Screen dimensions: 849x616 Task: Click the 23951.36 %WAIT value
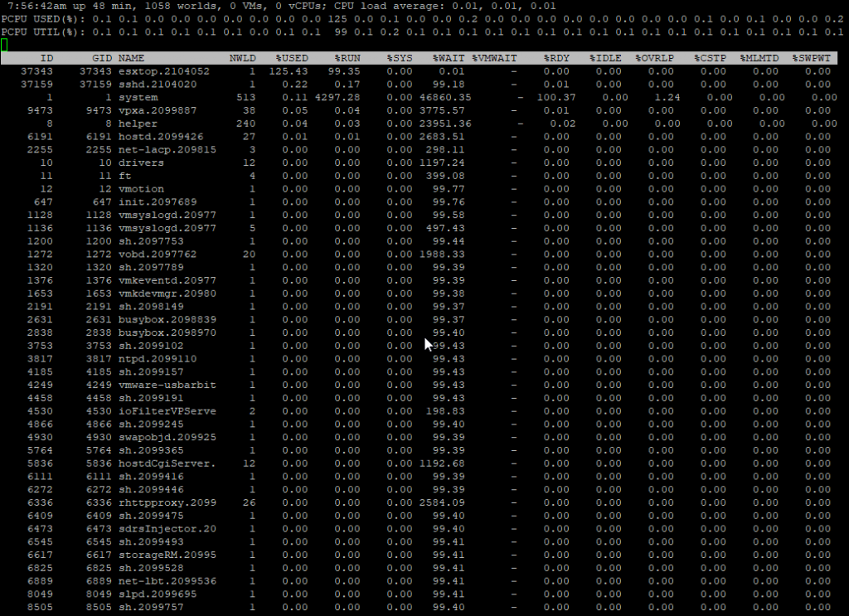(x=445, y=124)
